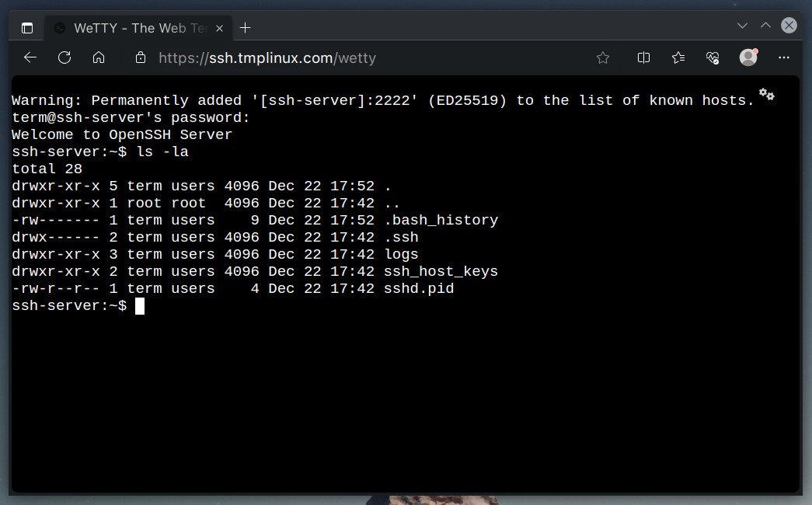812x505 pixels.
Task: Select the WeTTY - The Web Terminal tab
Action: point(139,28)
